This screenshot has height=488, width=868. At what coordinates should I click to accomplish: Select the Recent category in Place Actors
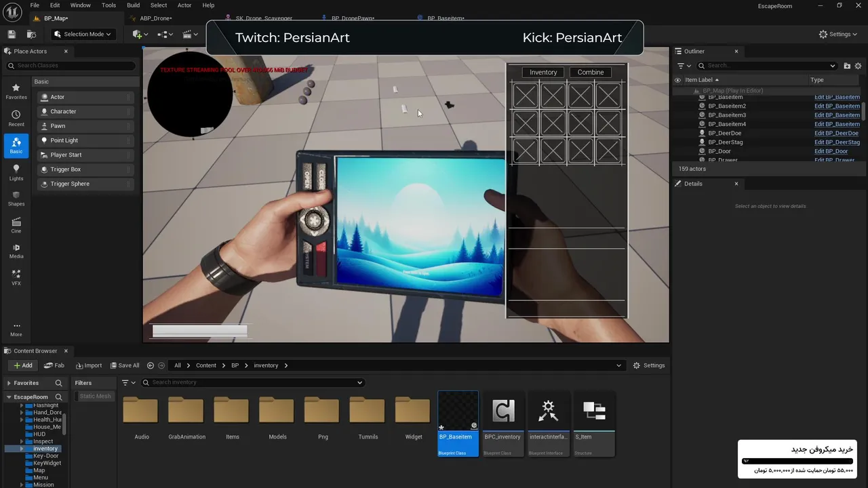point(16,119)
